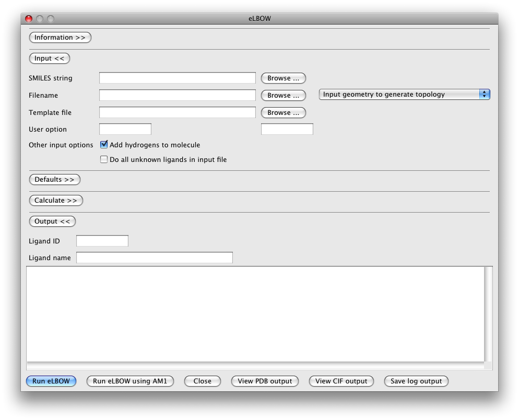The width and height of the screenshot is (519, 420).
Task: View PDB output
Action: (265, 381)
